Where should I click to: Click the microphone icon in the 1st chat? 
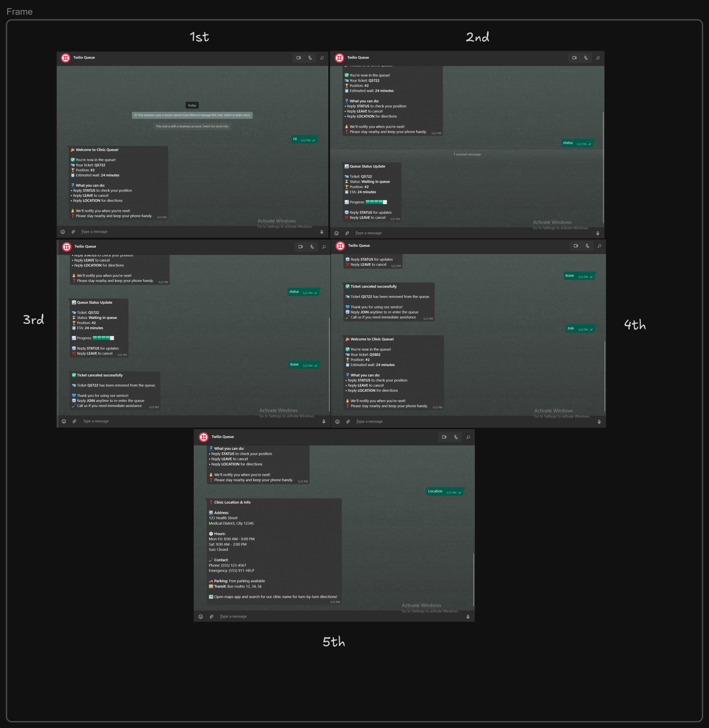point(322,232)
